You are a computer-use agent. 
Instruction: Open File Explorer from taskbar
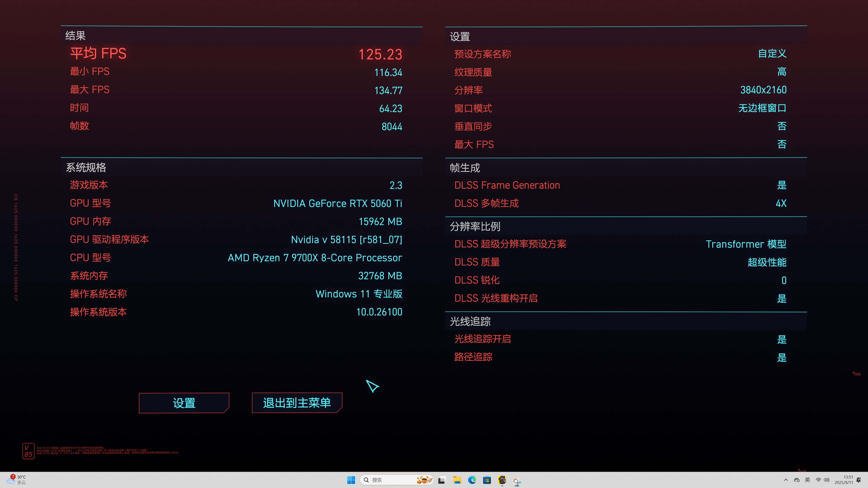coord(457,480)
